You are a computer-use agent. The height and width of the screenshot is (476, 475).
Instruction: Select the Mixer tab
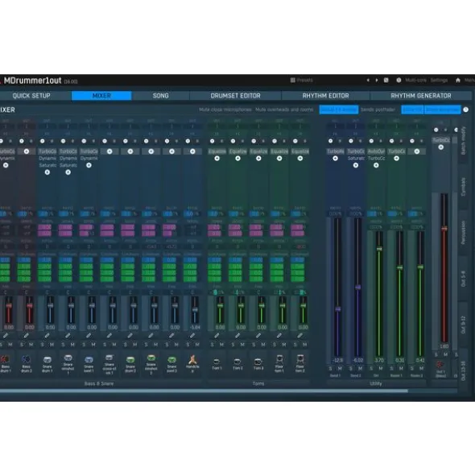[x=101, y=96]
